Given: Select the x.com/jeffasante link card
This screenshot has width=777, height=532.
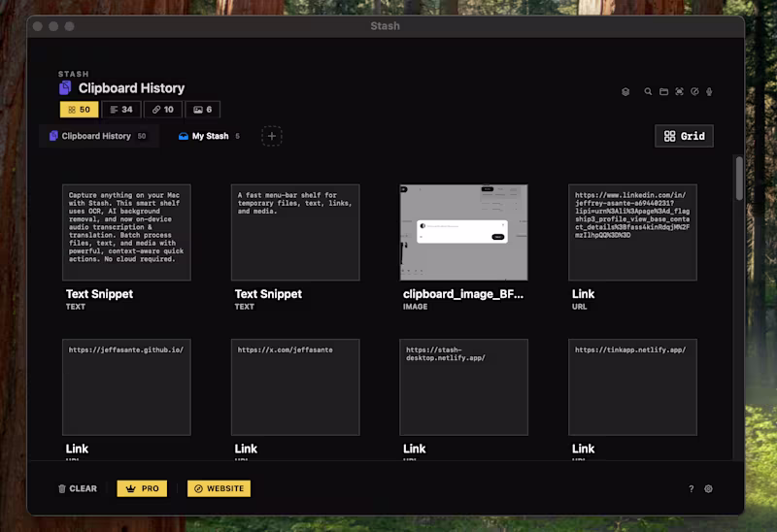Looking at the screenshot, I should coord(295,387).
